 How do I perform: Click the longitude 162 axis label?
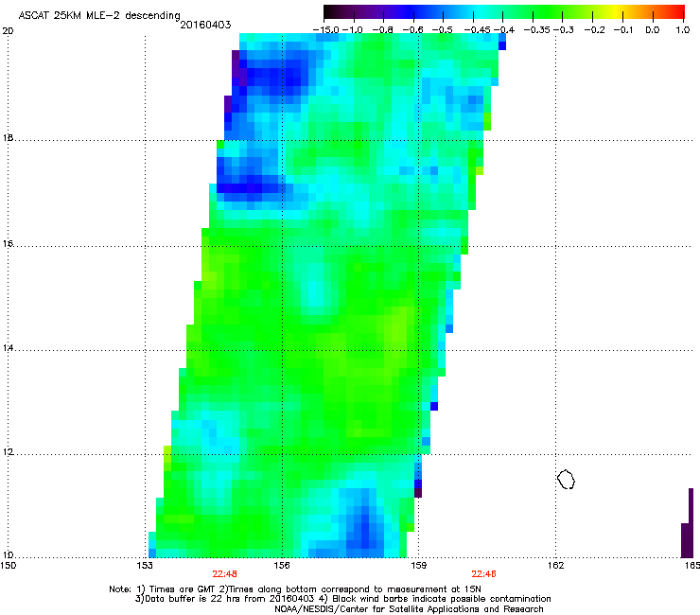[555, 566]
